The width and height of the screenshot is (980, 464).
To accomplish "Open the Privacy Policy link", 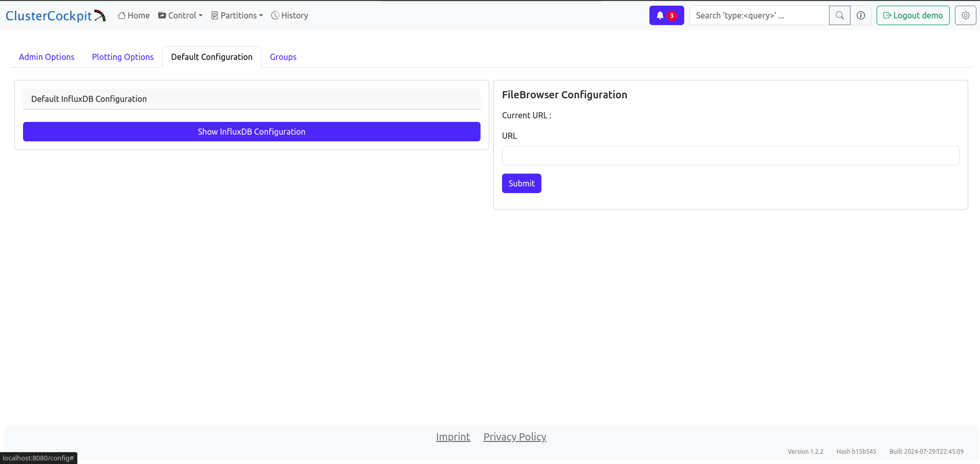I will [x=515, y=437].
